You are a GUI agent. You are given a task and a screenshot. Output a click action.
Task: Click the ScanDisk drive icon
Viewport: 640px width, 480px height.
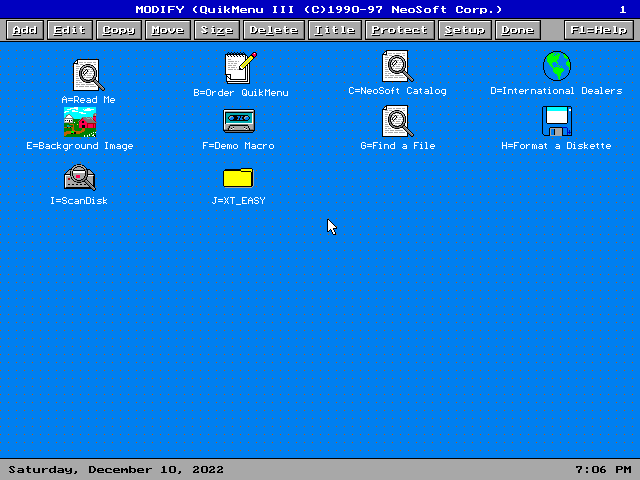click(80, 177)
